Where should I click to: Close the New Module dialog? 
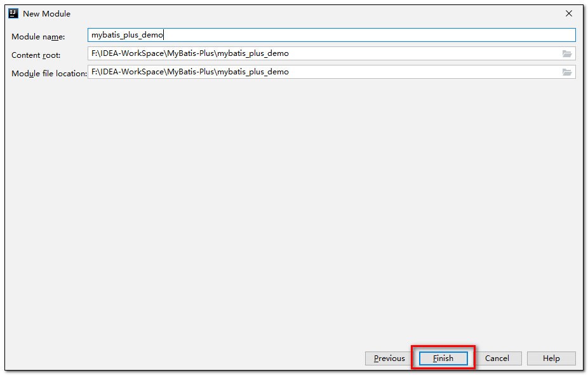[569, 13]
